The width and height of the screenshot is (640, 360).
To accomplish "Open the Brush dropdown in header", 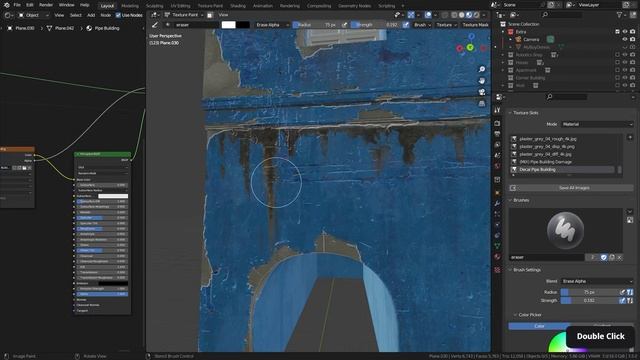I will tap(422, 25).
